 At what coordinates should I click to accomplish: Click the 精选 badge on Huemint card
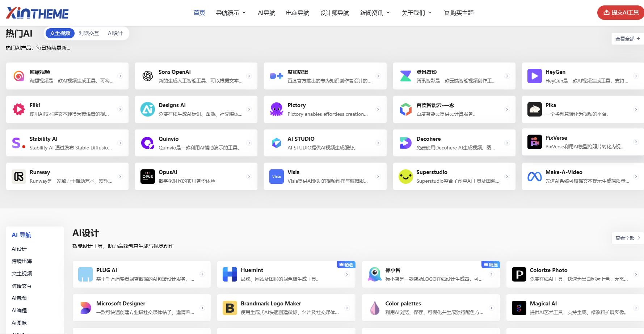point(346,265)
